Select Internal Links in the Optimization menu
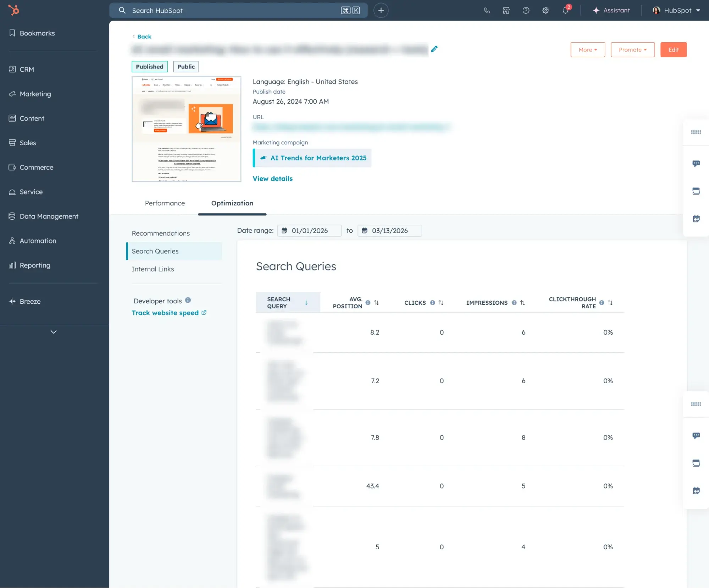 (153, 269)
